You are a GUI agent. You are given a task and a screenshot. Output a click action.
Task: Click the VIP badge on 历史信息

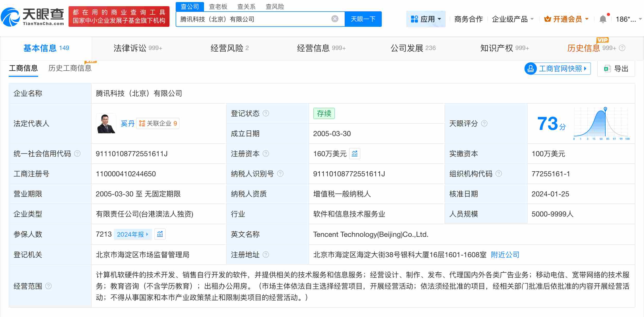pos(603,40)
